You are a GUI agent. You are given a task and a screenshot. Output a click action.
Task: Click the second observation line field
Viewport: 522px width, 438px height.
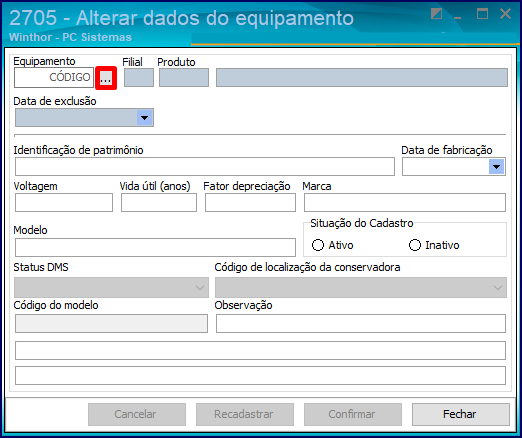(260, 350)
